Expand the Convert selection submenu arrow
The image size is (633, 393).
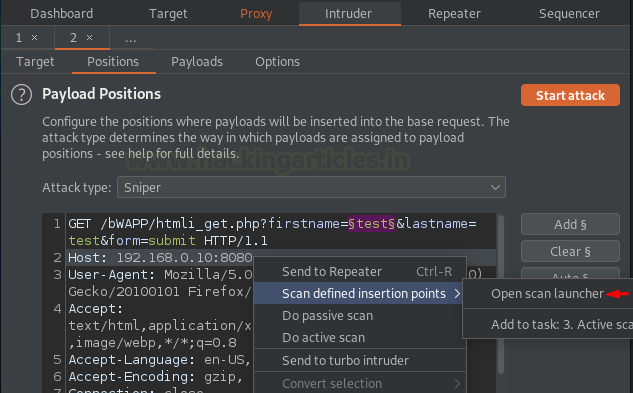[x=457, y=383]
